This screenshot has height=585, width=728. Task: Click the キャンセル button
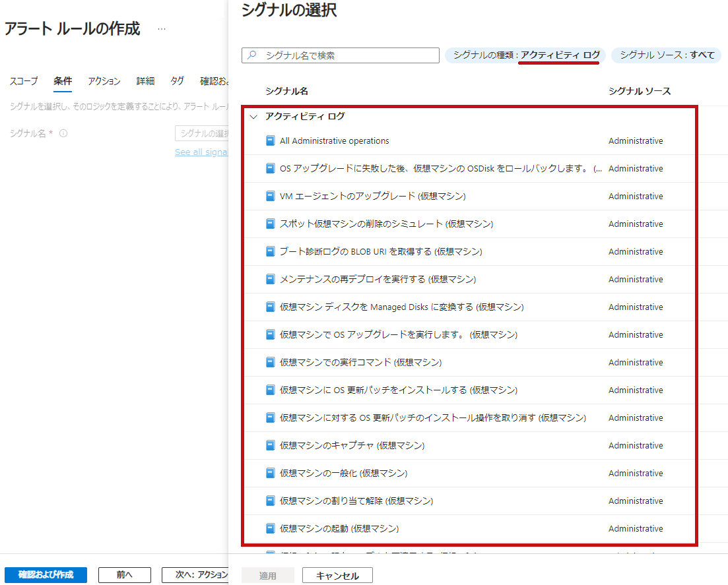coord(337,576)
